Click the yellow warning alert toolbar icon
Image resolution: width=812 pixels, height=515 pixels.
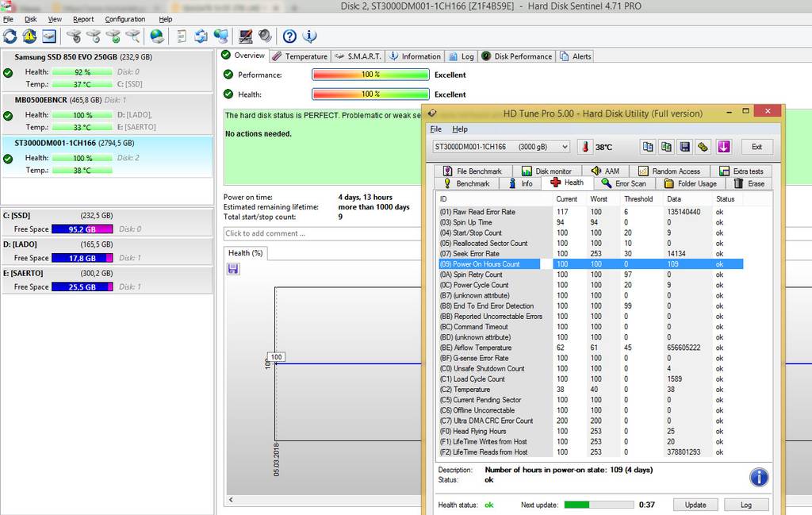tap(29, 37)
